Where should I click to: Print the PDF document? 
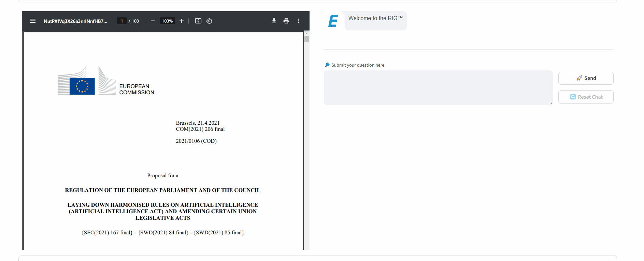(286, 21)
